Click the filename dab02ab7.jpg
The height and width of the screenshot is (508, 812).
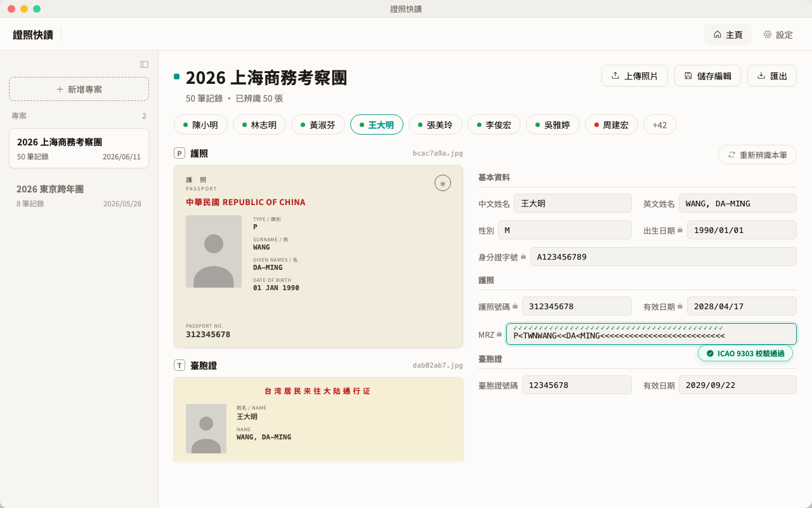pyautogui.click(x=438, y=365)
